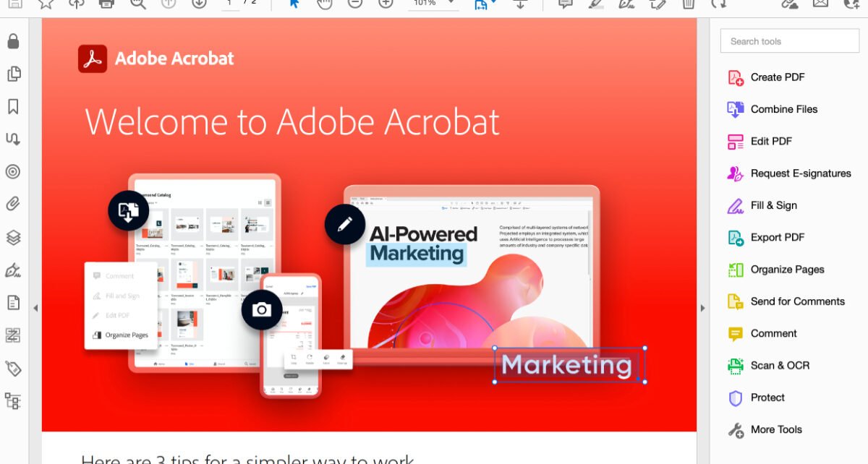Zoom in with the plus circle icon
Image resolution: width=868 pixels, height=464 pixels.
(x=386, y=3)
